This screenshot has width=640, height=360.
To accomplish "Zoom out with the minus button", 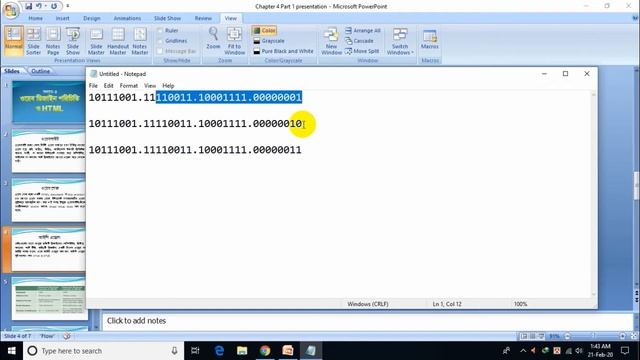I will pyautogui.click(x=567, y=336).
